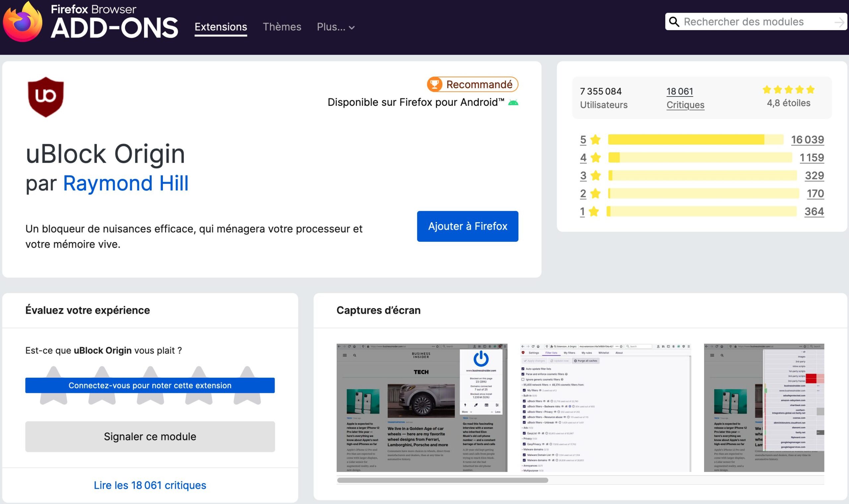849x504 pixels.
Task: Click the number 1 rating link
Action: (582, 212)
